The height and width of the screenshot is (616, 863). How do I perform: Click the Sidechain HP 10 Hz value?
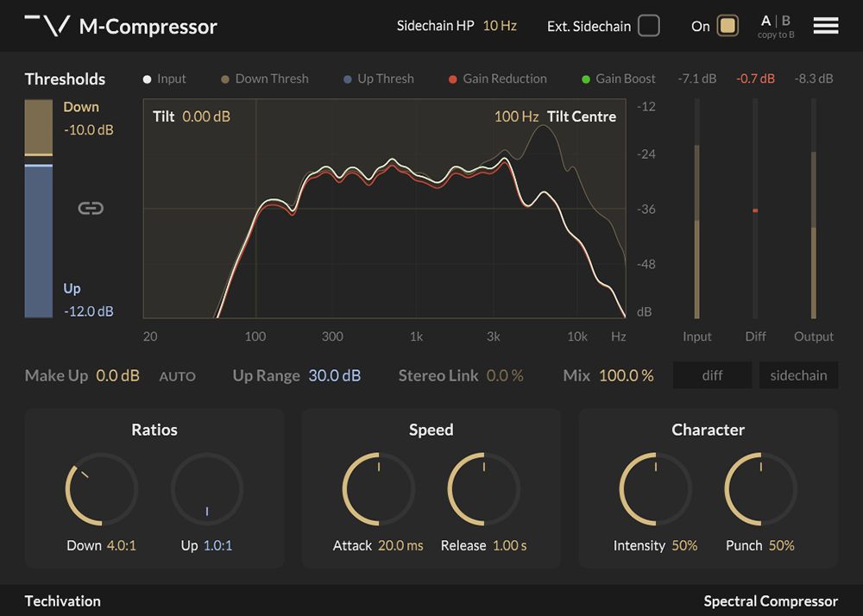[500, 26]
